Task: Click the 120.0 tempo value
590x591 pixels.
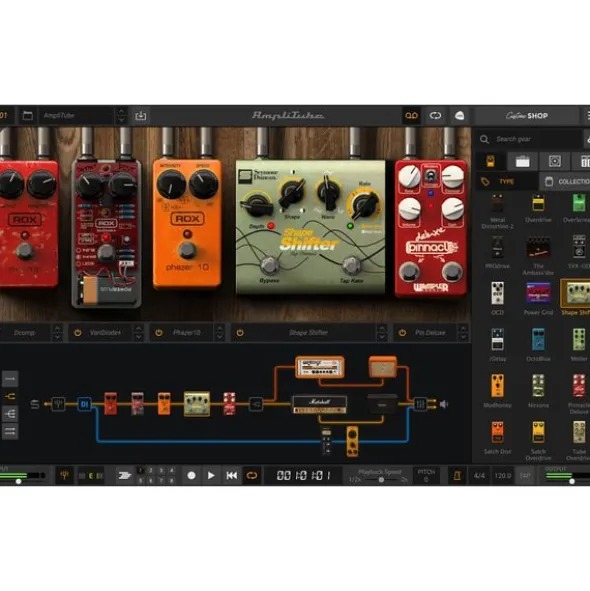Action: click(503, 476)
